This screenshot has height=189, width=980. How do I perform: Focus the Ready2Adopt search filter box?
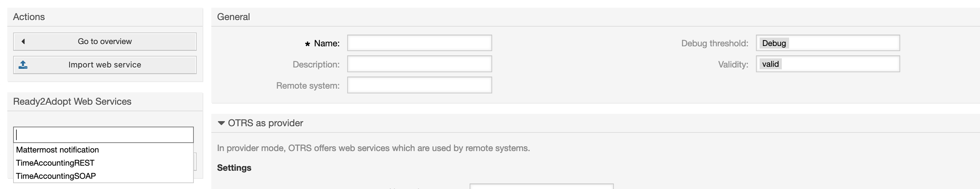(x=103, y=135)
